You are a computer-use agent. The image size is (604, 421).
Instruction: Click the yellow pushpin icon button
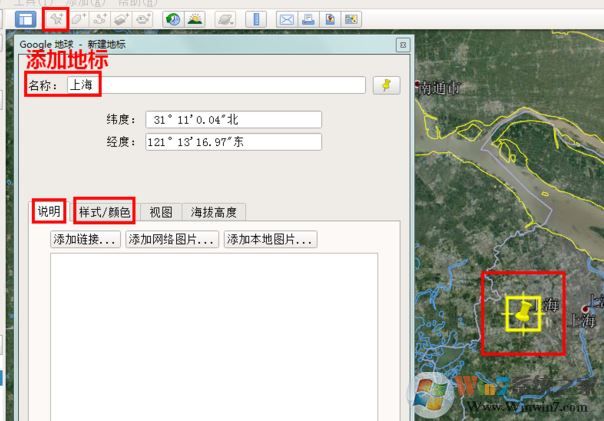pyautogui.click(x=386, y=85)
